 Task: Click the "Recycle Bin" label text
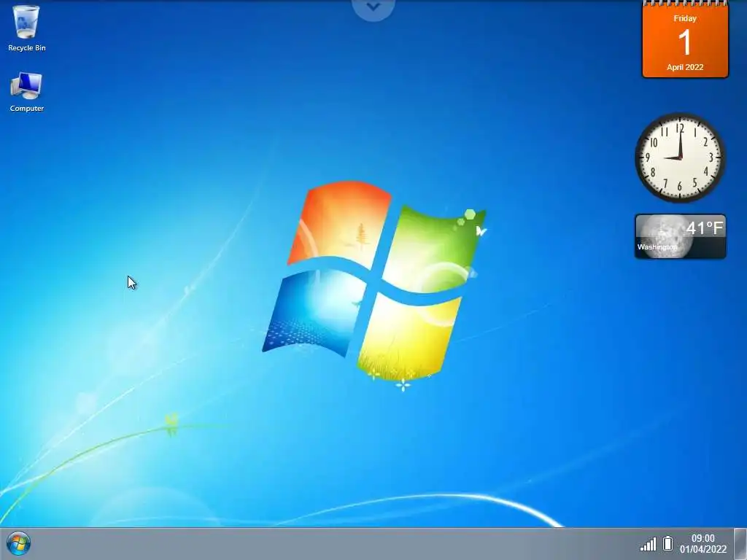click(x=27, y=47)
